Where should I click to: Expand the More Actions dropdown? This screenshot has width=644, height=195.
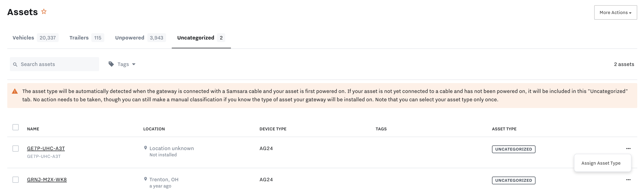(615, 12)
